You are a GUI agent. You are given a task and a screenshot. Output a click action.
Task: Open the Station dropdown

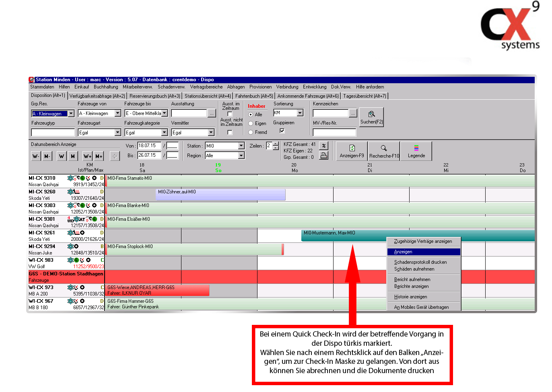click(241, 146)
